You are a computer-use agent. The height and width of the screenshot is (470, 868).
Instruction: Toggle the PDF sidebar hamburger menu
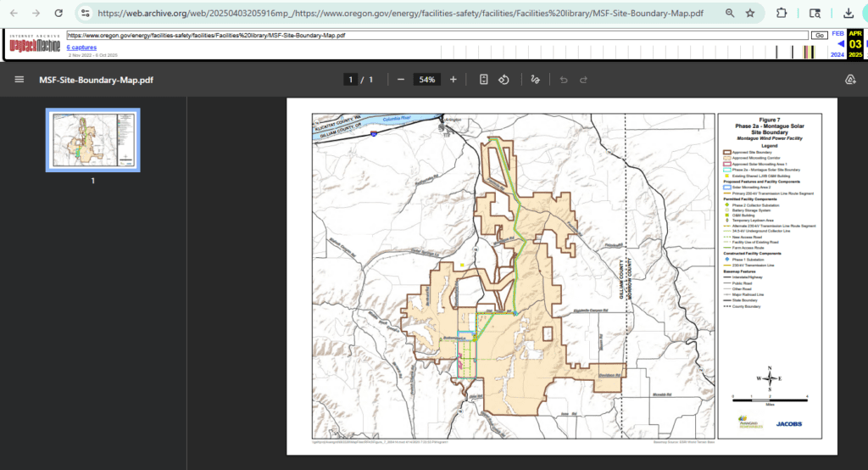[x=19, y=79]
